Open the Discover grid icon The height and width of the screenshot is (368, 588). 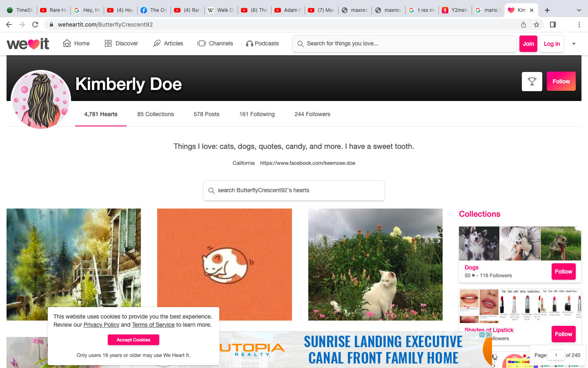pos(108,43)
